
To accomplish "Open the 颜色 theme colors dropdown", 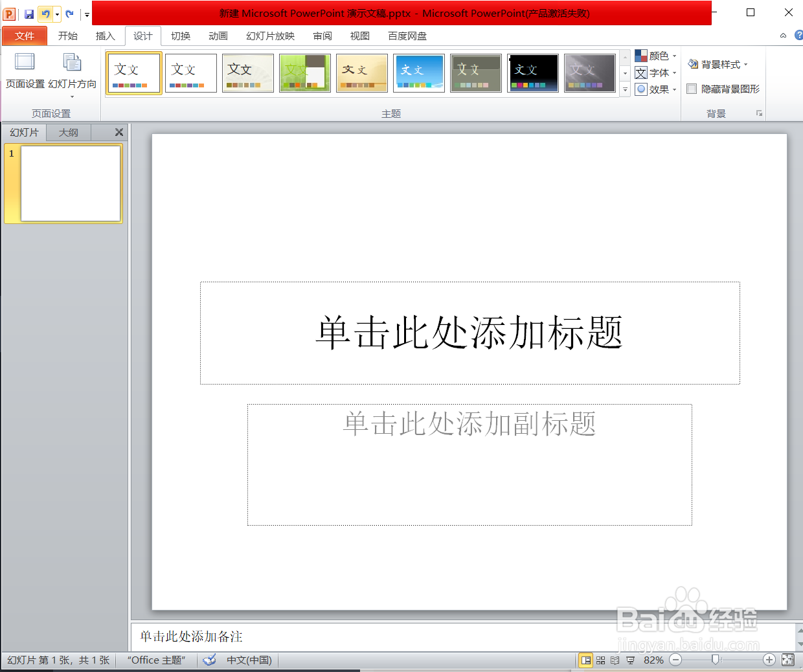I will click(656, 56).
